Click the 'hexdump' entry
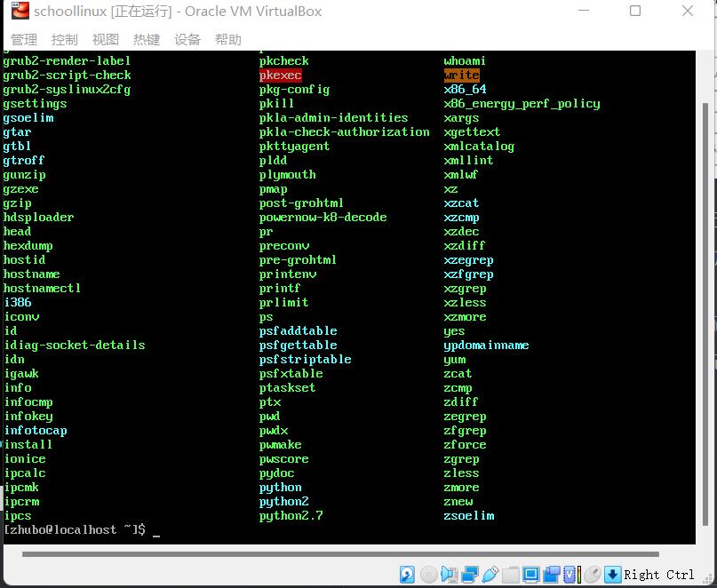717x588 pixels. click(x=28, y=246)
